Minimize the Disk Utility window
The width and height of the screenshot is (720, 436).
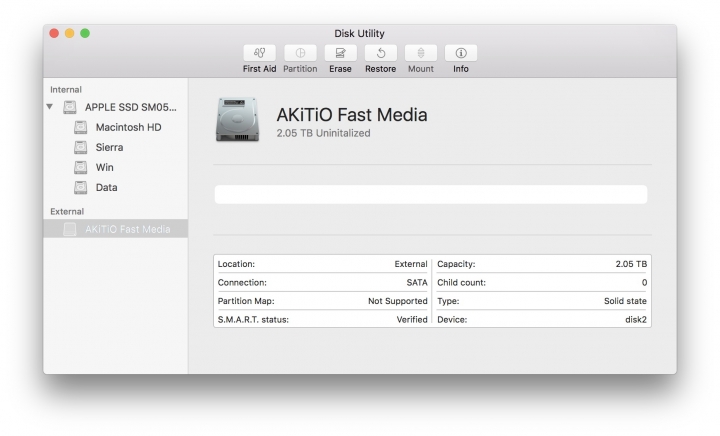point(69,34)
